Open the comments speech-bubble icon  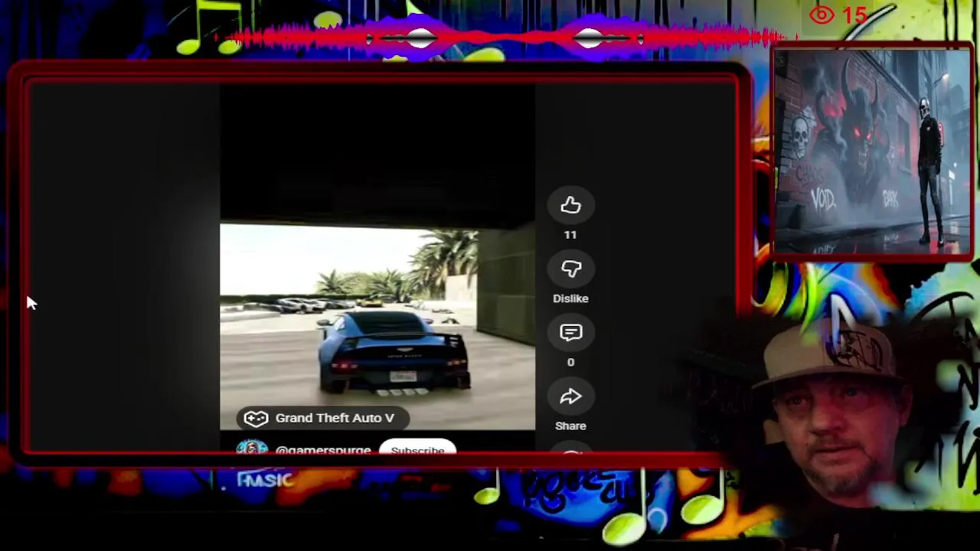point(570,332)
